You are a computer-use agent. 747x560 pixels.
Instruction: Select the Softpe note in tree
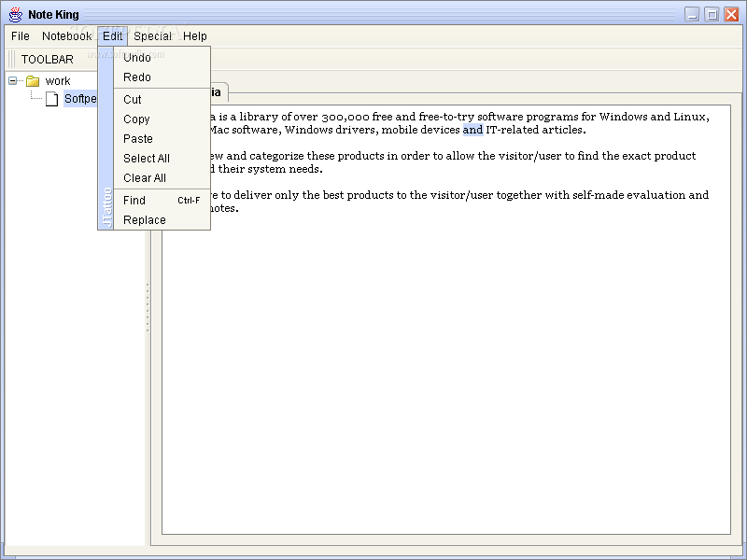pos(80,99)
